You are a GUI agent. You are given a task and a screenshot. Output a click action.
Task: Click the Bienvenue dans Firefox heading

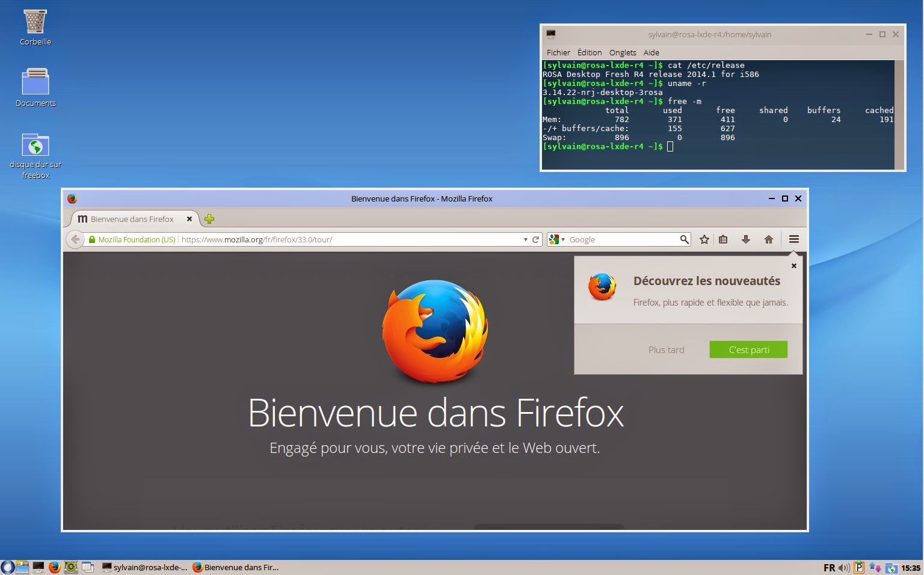pos(436,413)
